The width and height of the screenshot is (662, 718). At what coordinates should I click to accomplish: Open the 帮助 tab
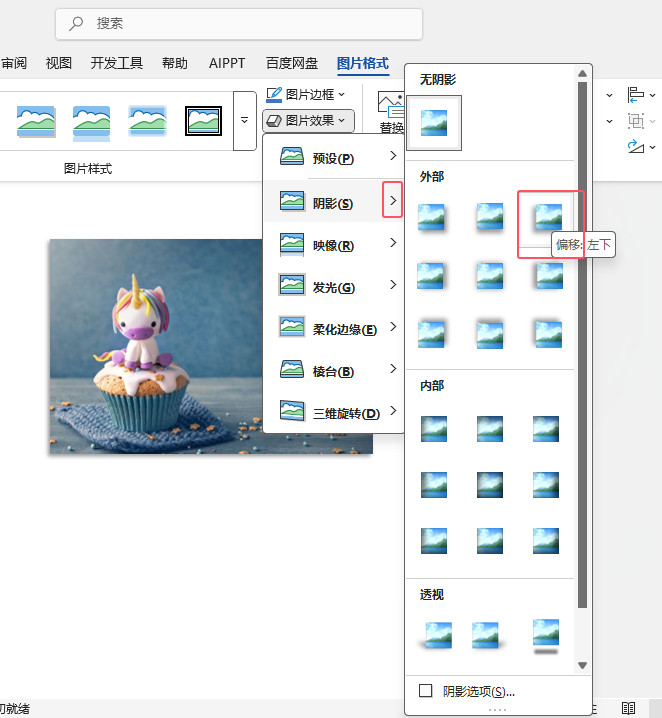(x=174, y=63)
